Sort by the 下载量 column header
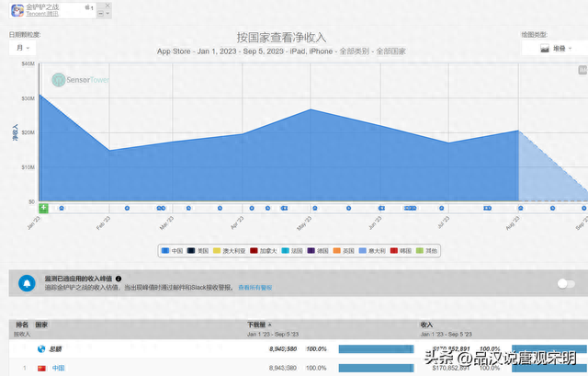Screen dimensions: 588x376 tap(256, 325)
